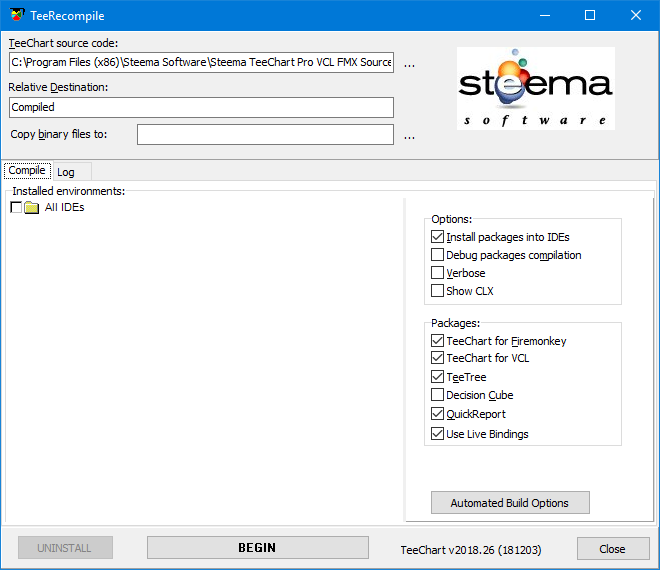This screenshot has height=570, width=660.
Task: Uncheck the QuickReport package
Action: pos(437,414)
